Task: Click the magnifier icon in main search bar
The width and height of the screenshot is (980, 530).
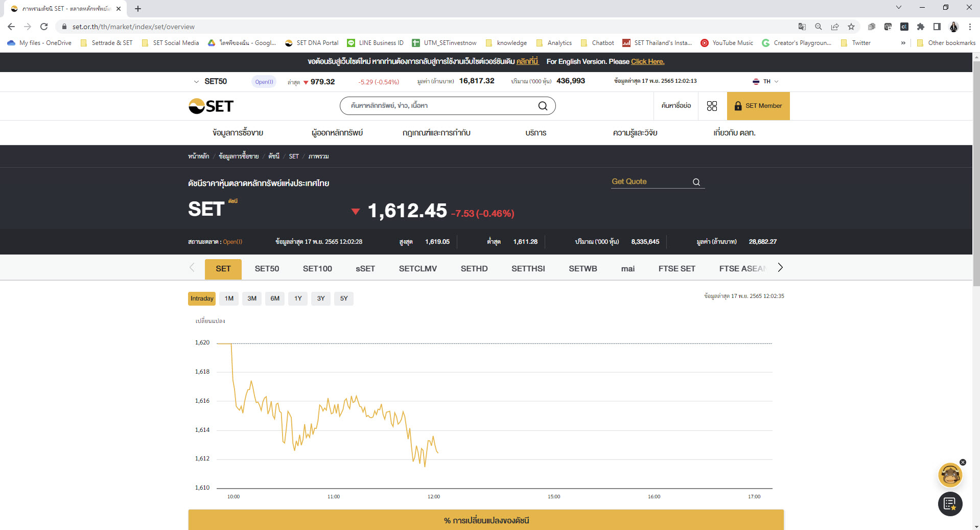Action: click(543, 106)
